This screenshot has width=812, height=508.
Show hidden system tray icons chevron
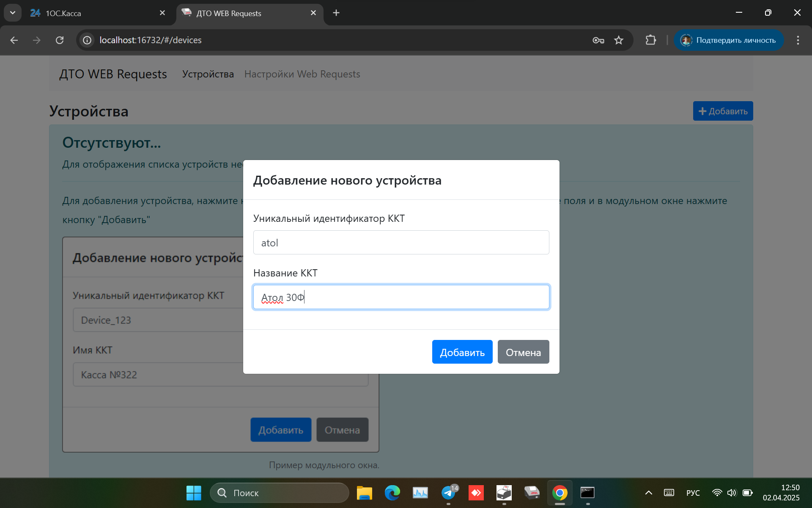[x=648, y=493]
